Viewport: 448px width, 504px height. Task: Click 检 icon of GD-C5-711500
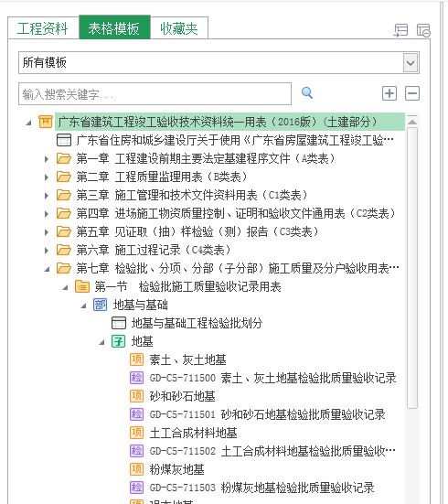(x=136, y=378)
